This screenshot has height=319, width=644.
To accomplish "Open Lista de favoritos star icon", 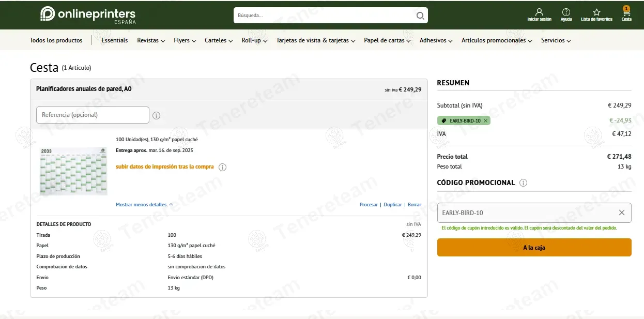I will 596,14.
